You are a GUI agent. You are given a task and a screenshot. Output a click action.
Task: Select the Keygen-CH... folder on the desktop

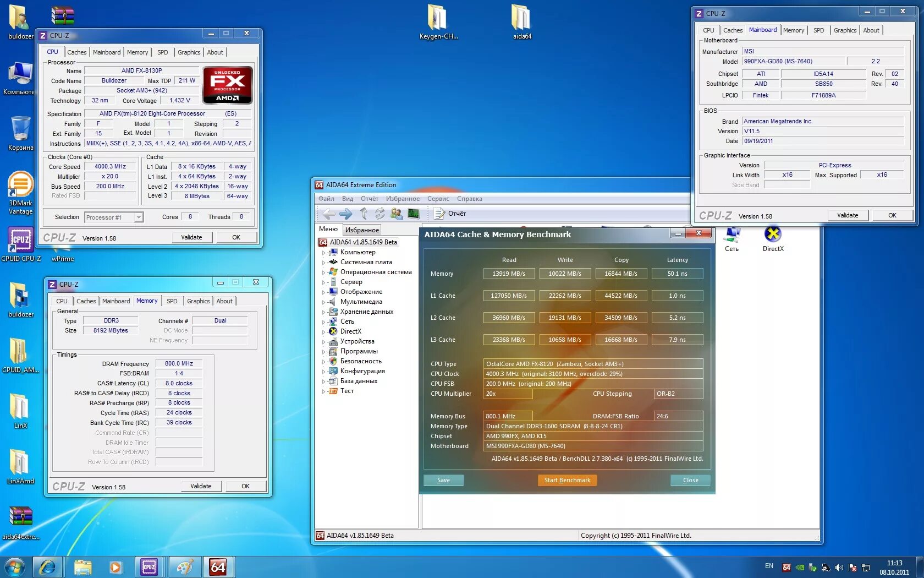438,22
